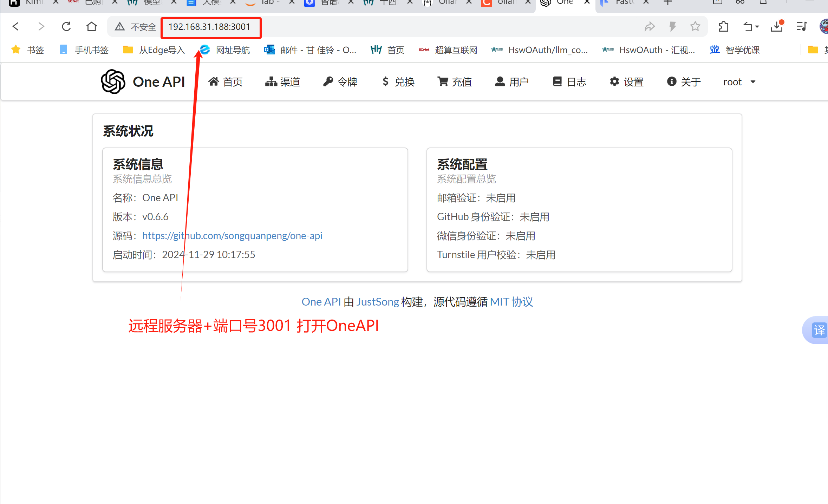Click One API link in footer
The image size is (828, 504).
click(321, 302)
